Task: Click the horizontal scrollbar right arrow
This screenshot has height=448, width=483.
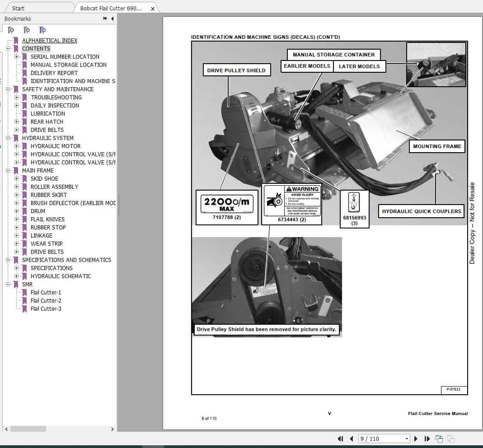Action: 112,429
